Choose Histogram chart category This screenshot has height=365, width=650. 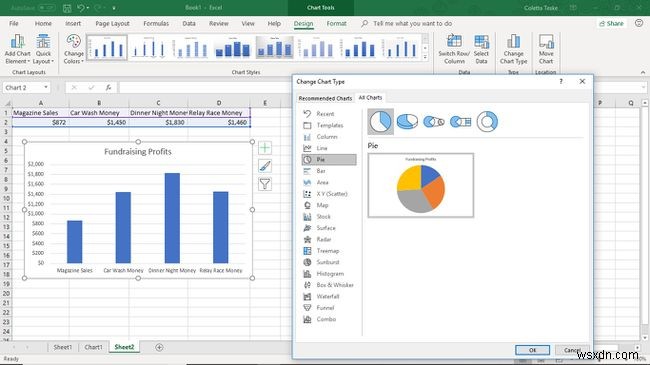click(x=329, y=273)
